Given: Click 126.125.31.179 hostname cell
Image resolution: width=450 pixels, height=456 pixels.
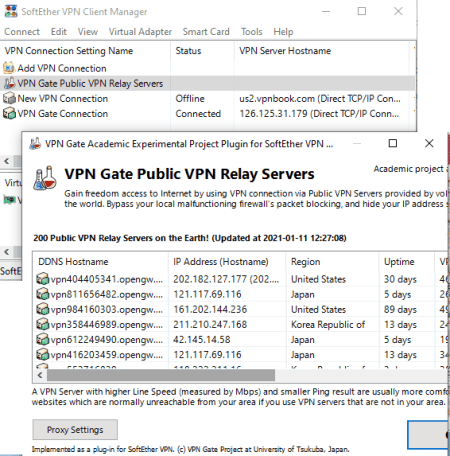Looking at the screenshot, I should pyautogui.click(x=319, y=114).
